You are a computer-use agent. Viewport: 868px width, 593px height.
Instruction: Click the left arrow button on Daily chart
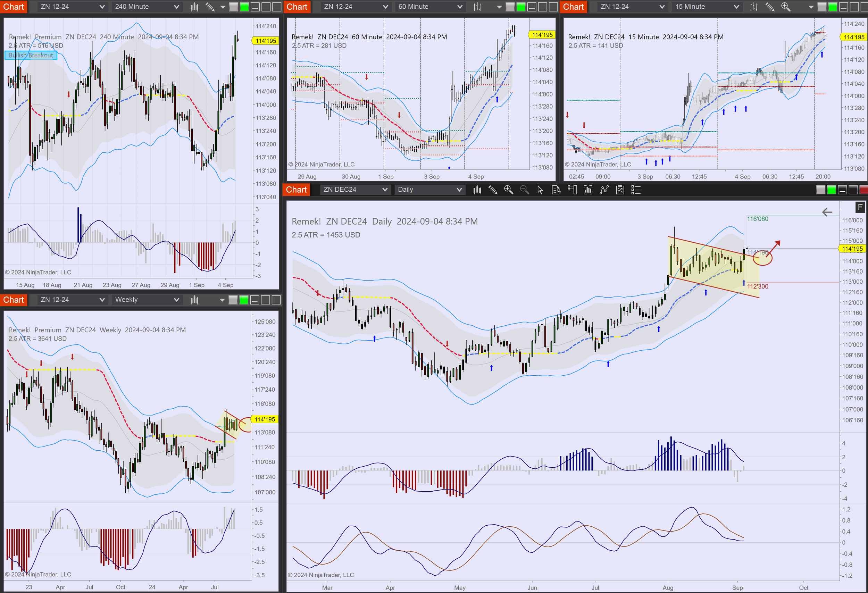click(827, 212)
